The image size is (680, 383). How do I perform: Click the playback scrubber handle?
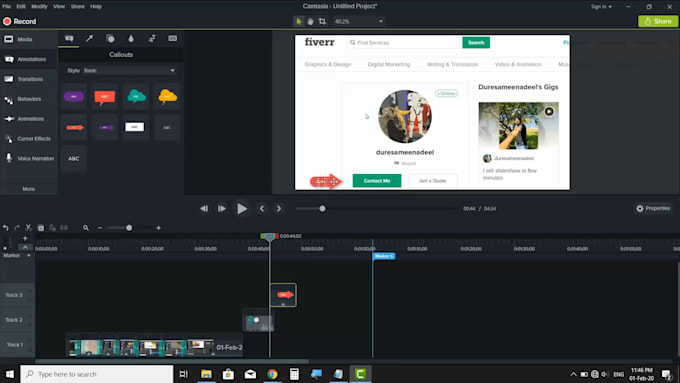[x=322, y=209]
